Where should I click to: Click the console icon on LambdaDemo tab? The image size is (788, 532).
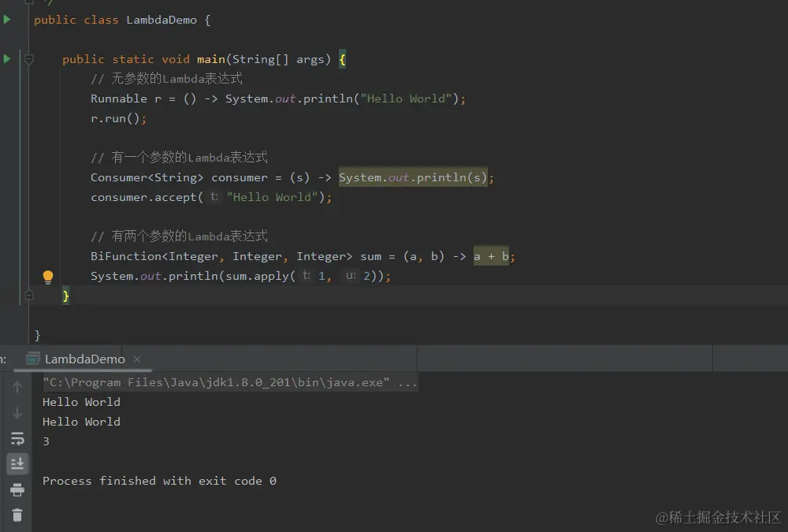[32, 359]
